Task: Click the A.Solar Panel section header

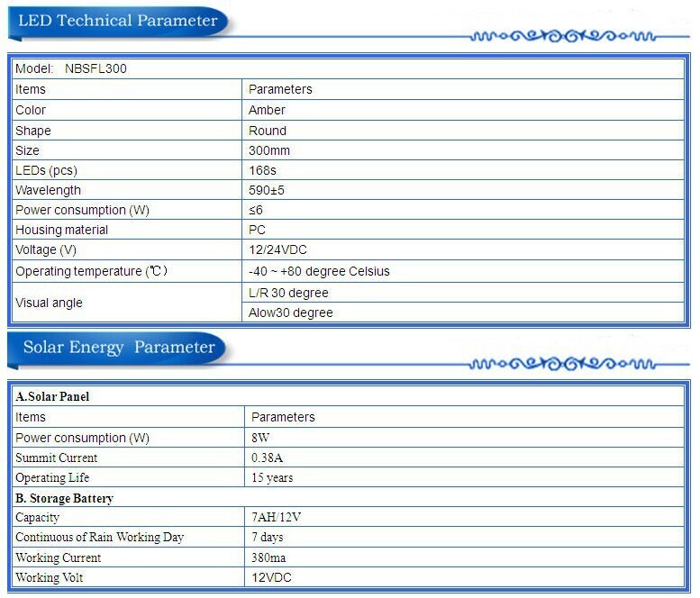Action: pyautogui.click(x=348, y=396)
